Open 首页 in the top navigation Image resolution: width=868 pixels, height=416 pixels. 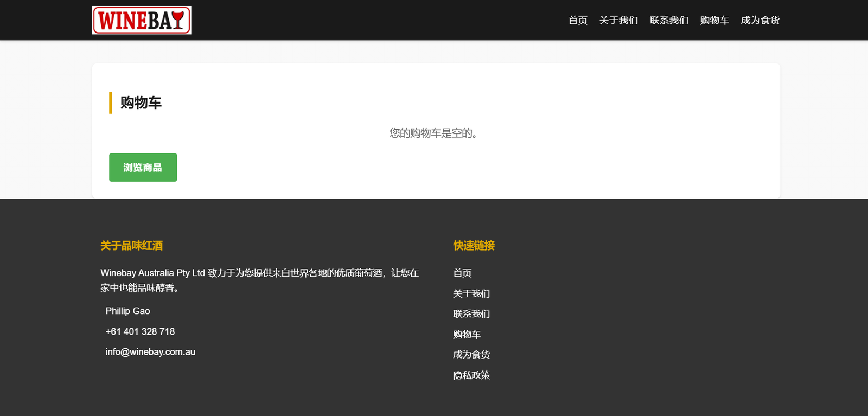(578, 20)
